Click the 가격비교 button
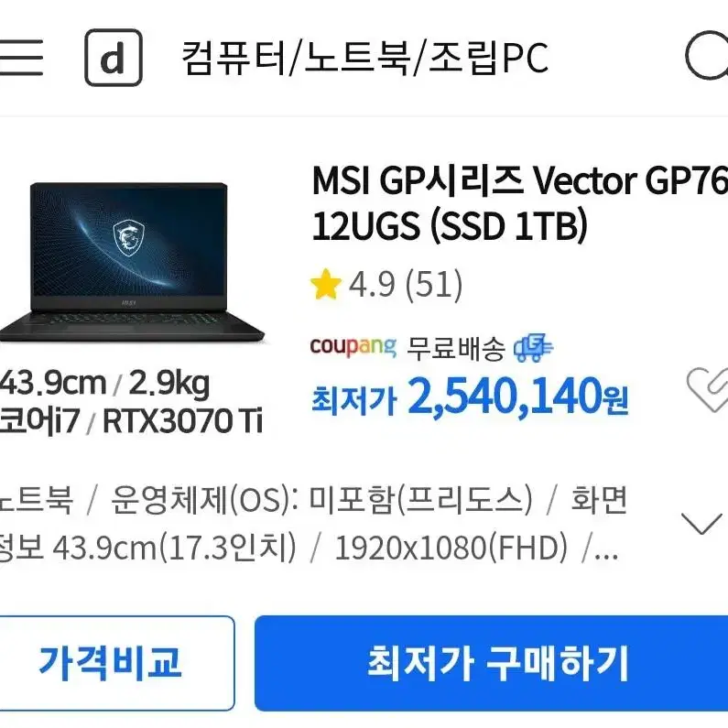 click(110, 663)
